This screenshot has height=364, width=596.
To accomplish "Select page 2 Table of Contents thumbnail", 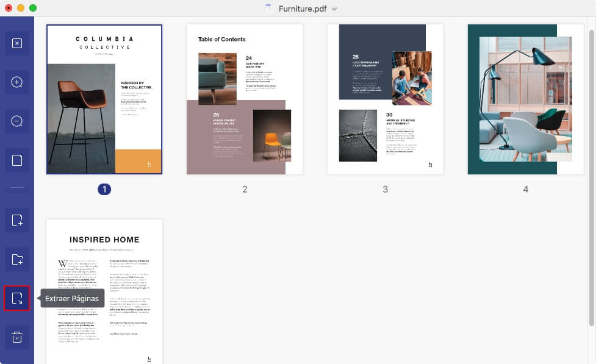I will pos(245,99).
